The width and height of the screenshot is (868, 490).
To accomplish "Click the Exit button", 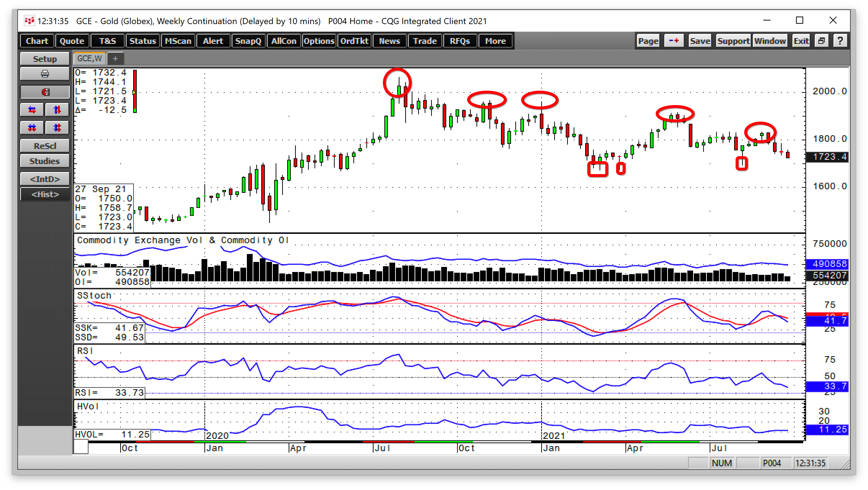I will click(x=801, y=41).
